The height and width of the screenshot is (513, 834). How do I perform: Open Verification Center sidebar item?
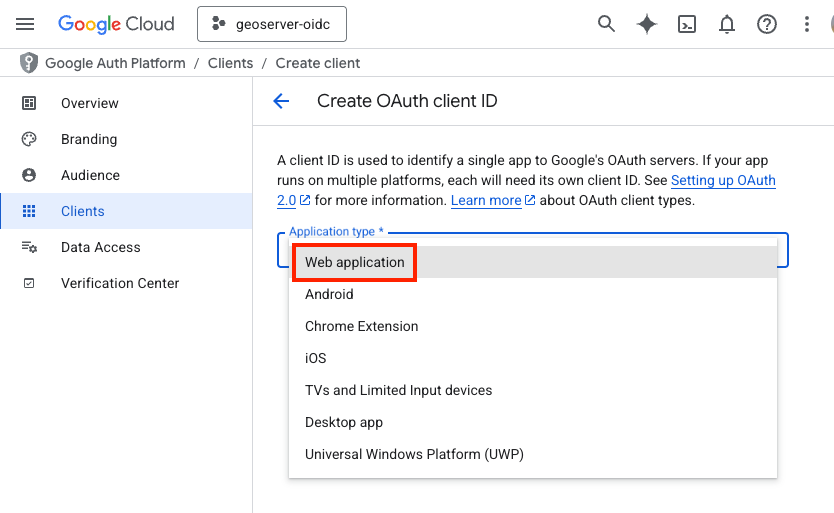120,283
